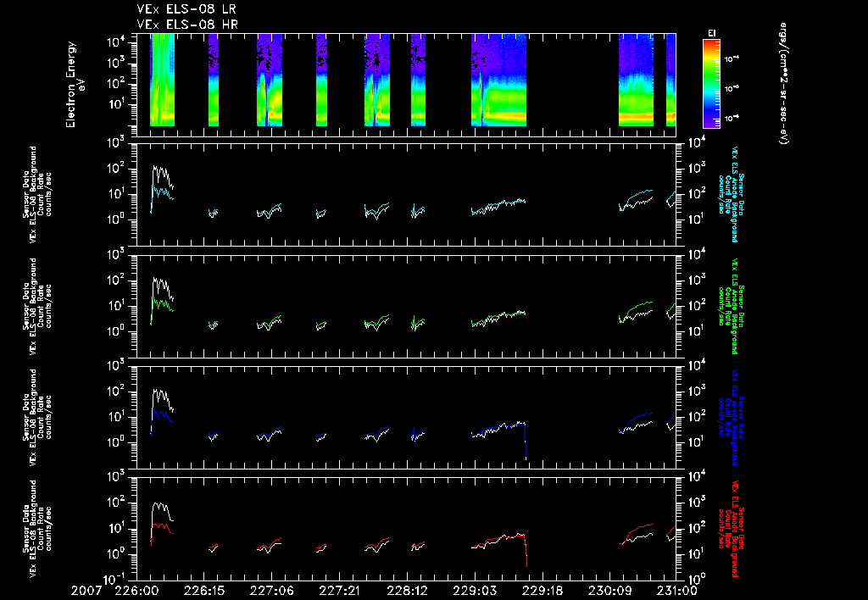The height and width of the screenshot is (600, 868).
Task: Click the "229:03" time axis tick label
Action: pyautogui.click(x=475, y=592)
